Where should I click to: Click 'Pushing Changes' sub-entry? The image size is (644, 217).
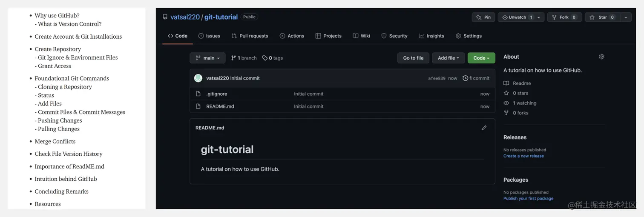(x=59, y=120)
